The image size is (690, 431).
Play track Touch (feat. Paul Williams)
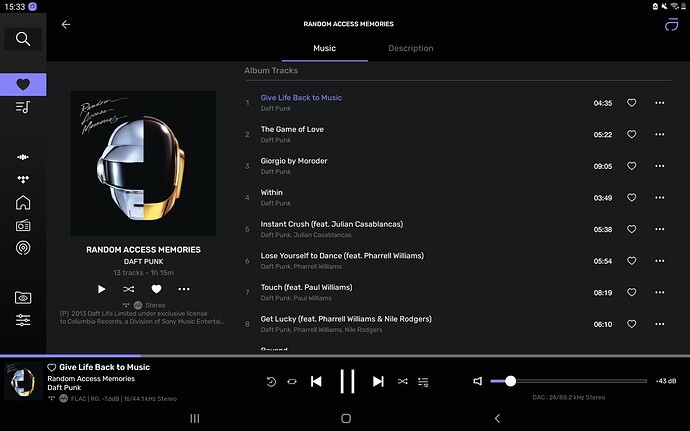point(306,287)
